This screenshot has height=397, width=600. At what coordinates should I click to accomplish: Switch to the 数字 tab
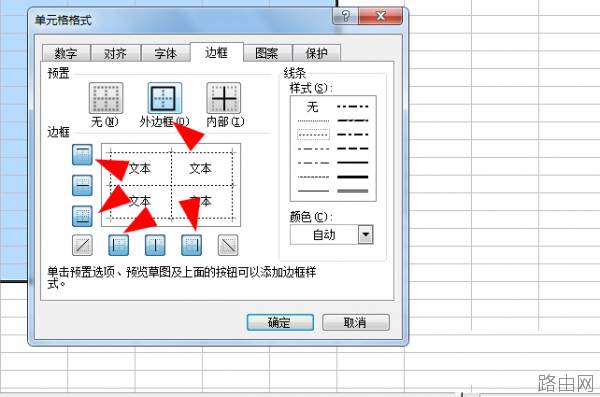[66, 53]
